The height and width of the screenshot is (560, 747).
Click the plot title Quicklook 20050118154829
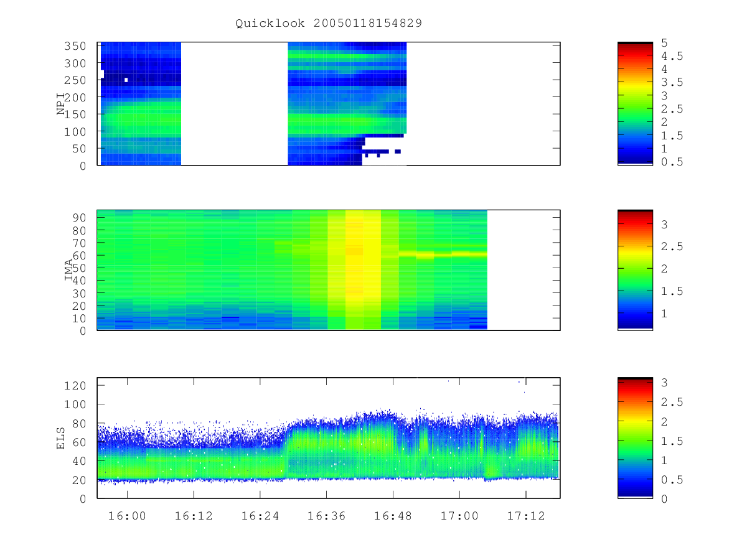pos(329,24)
